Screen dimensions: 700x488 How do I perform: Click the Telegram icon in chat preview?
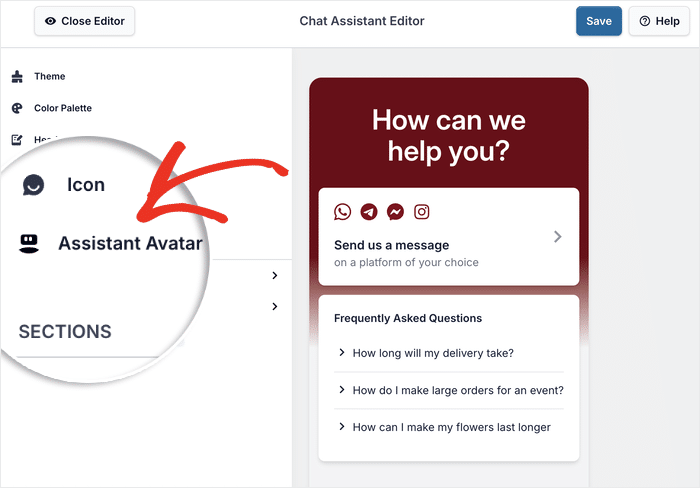pos(369,212)
